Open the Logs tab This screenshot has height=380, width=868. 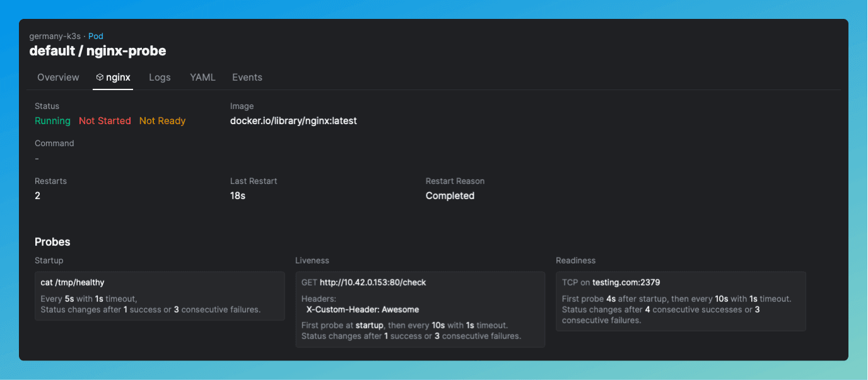160,78
